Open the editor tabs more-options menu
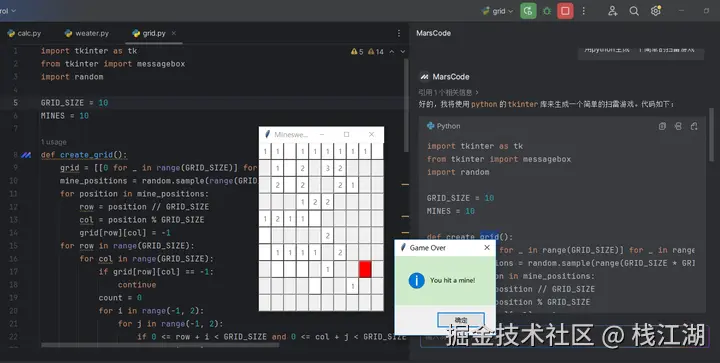720x363 pixels. pyautogui.click(x=399, y=33)
